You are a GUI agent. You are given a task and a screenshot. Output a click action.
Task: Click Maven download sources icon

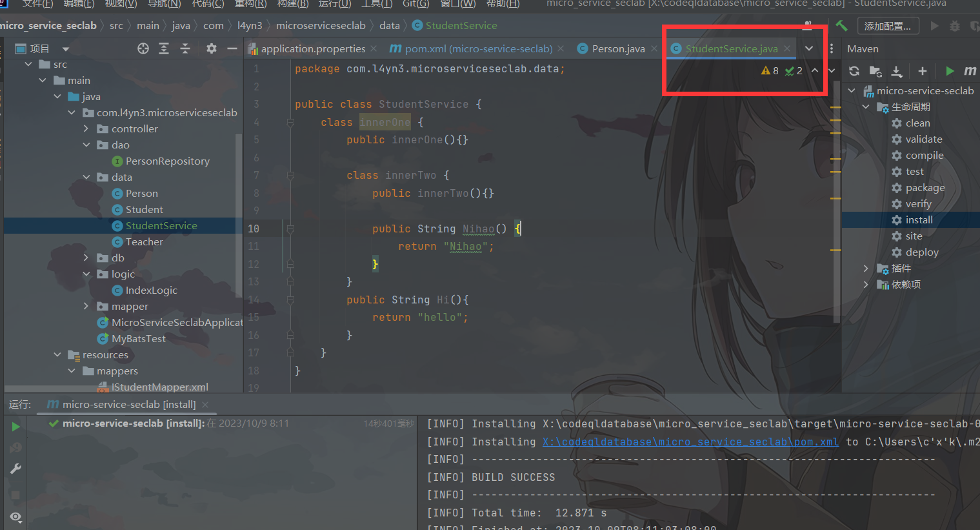point(897,71)
